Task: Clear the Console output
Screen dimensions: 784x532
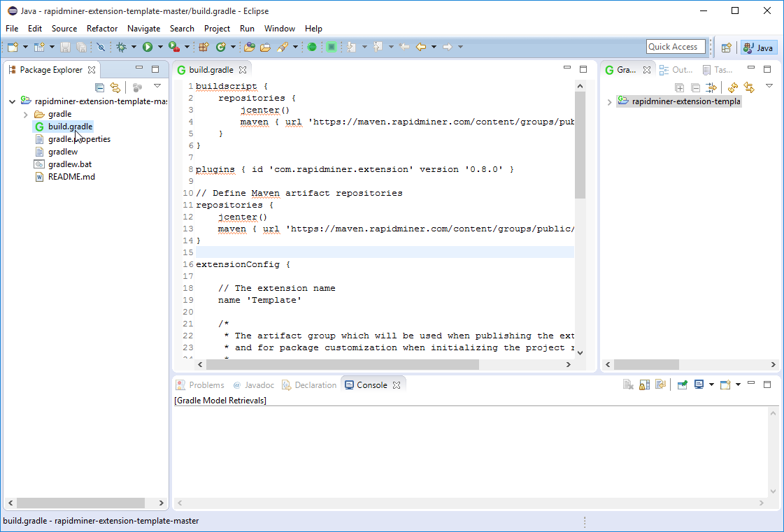Action: click(x=626, y=384)
